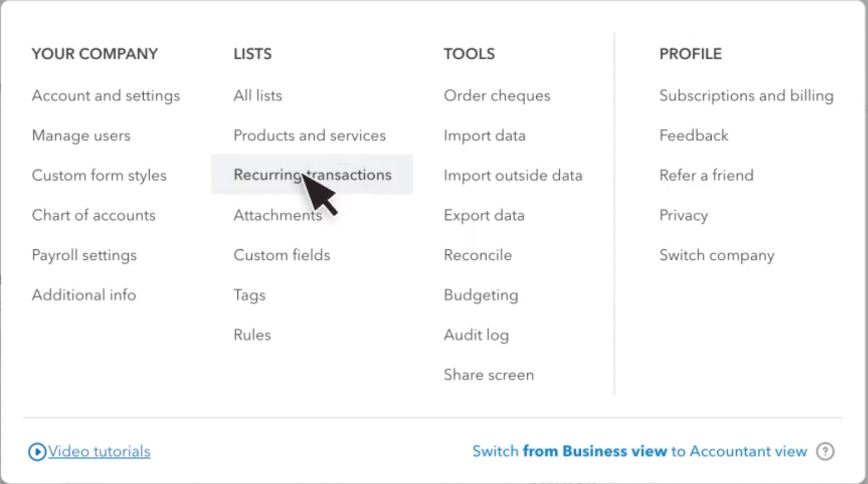Open Payroll settings

pyautogui.click(x=84, y=255)
